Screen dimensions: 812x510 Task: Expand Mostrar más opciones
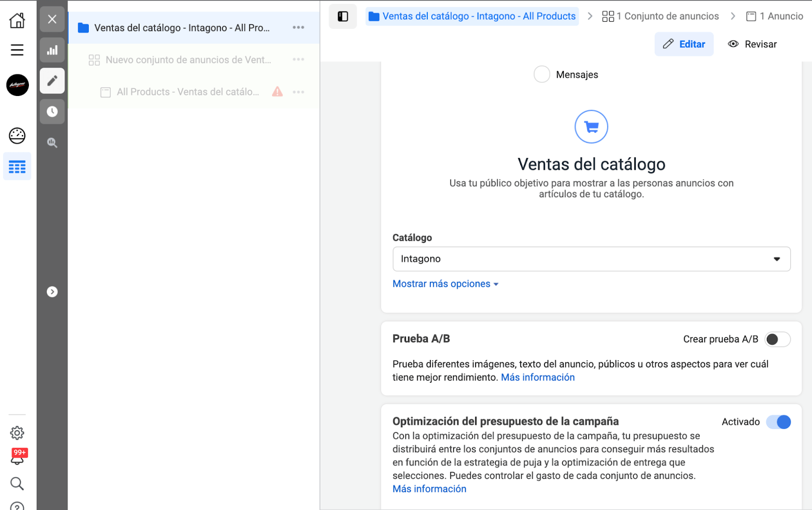(x=446, y=284)
